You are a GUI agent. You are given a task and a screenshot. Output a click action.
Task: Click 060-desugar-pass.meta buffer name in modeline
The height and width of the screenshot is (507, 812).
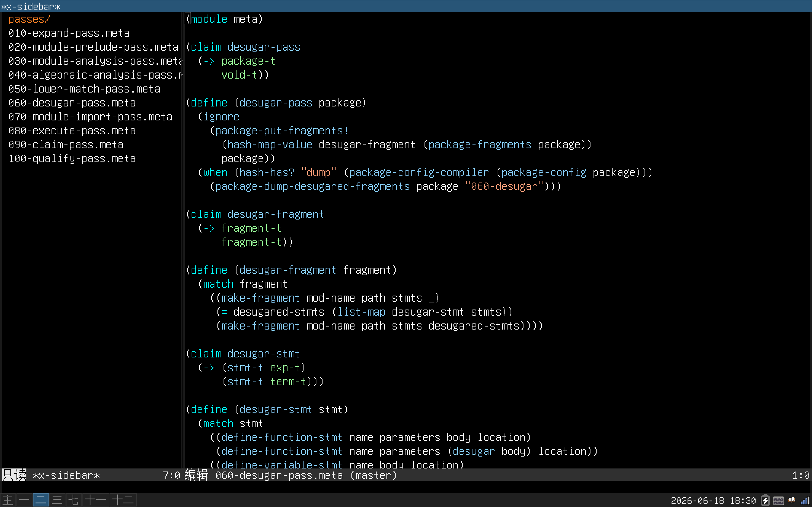[x=279, y=475]
